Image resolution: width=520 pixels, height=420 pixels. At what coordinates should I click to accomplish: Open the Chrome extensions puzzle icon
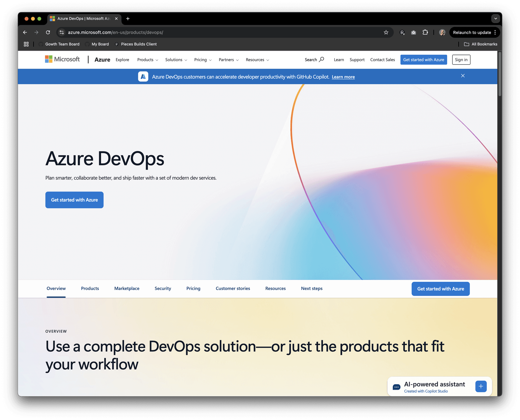[x=425, y=32]
